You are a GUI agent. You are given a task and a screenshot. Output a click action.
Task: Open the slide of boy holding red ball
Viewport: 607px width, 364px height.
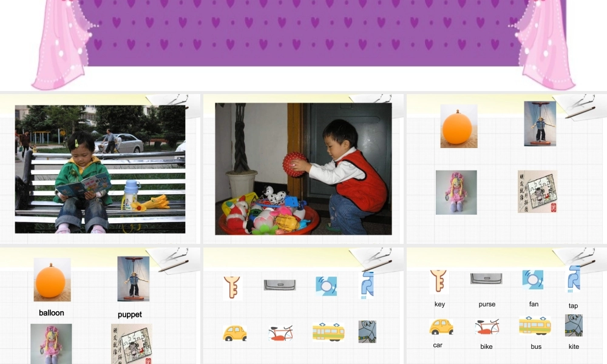(303, 169)
